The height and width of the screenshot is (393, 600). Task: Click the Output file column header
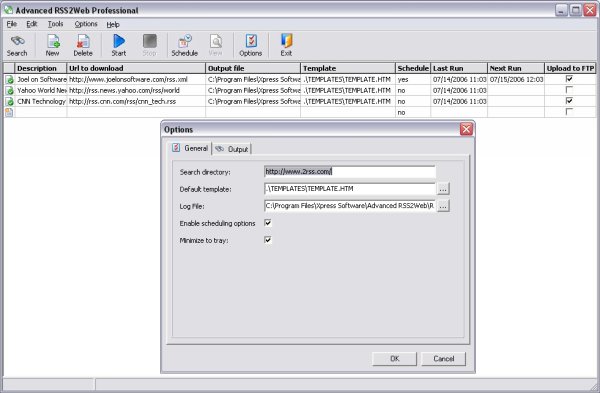pyautogui.click(x=253, y=68)
